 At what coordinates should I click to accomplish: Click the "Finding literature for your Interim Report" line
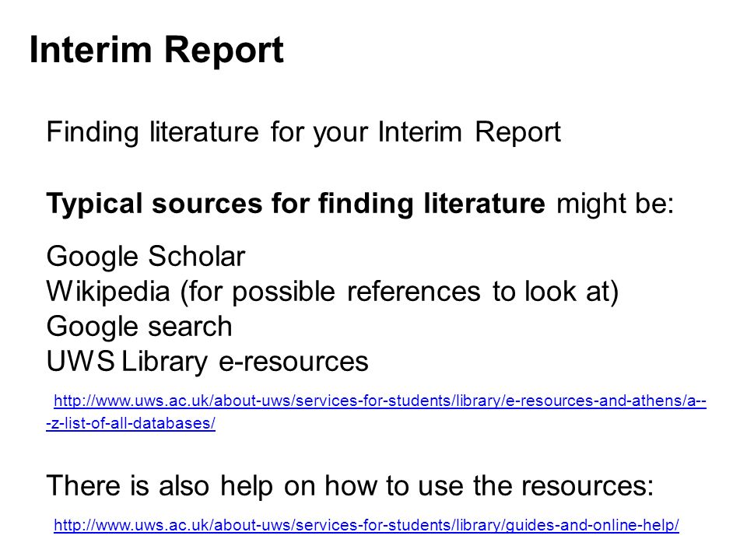[303, 132]
